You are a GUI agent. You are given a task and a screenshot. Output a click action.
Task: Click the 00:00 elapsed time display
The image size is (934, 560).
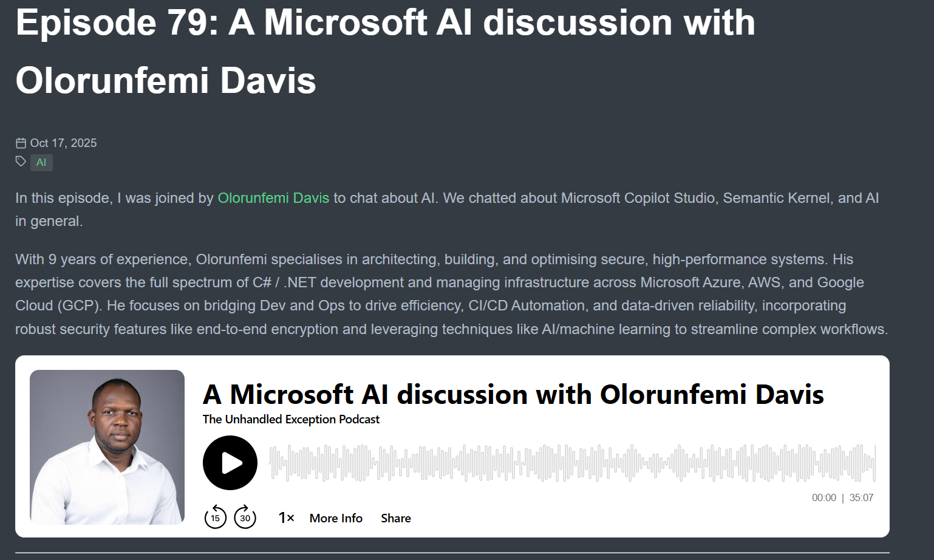pos(823,498)
